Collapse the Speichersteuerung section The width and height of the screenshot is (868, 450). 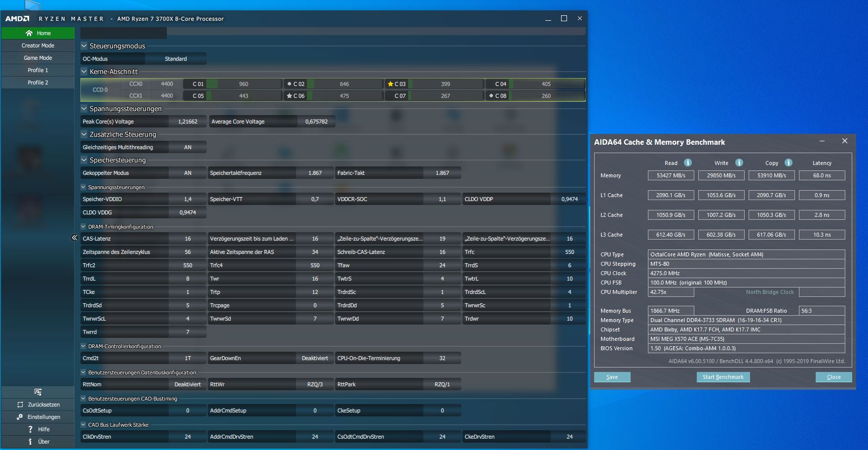[x=84, y=160]
